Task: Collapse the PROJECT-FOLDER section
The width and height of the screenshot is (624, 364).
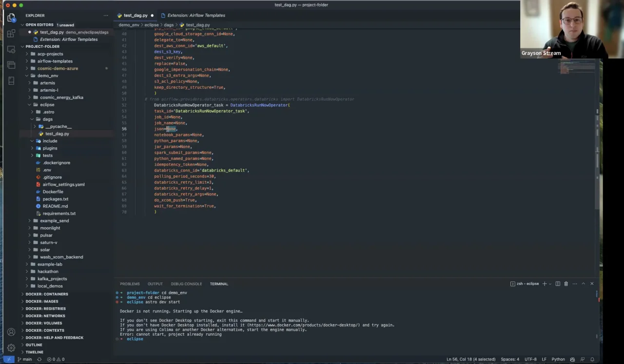Action: click(42, 46)
